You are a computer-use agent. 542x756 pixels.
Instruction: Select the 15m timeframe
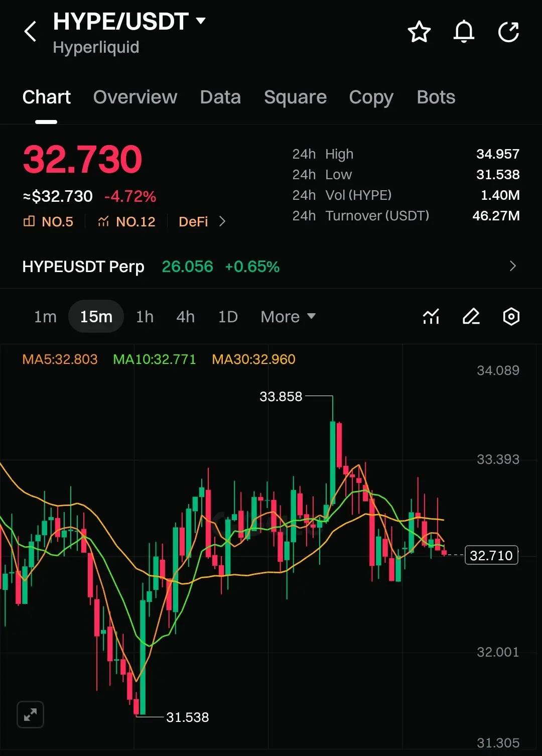[96, 317]
